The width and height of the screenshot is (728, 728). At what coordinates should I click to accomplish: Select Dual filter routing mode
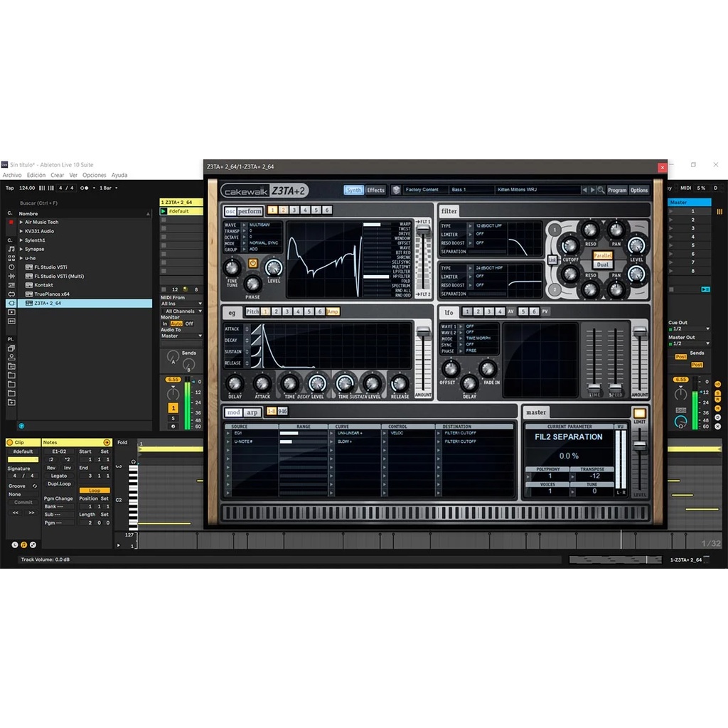[603, 264]
